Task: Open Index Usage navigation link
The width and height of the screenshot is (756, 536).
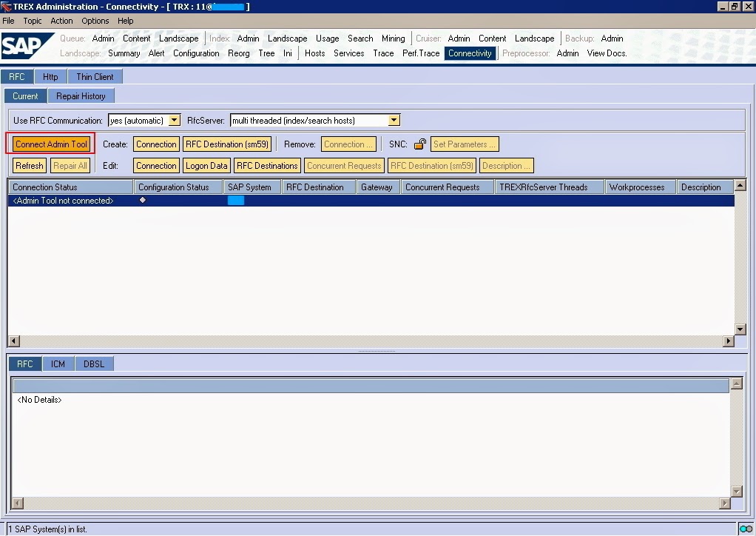Action: pyautogui.click(x=328, y=38)
